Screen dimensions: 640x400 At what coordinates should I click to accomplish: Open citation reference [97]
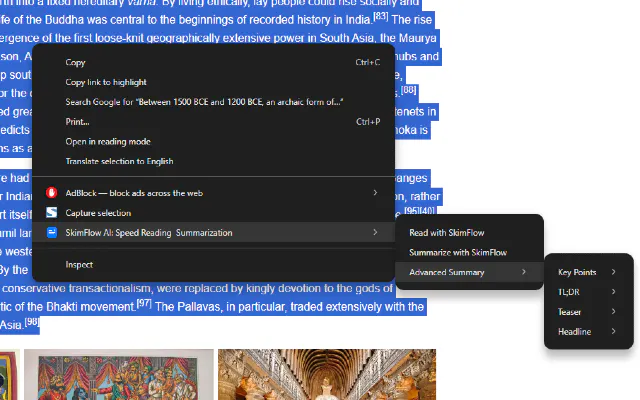click(144, 303)
